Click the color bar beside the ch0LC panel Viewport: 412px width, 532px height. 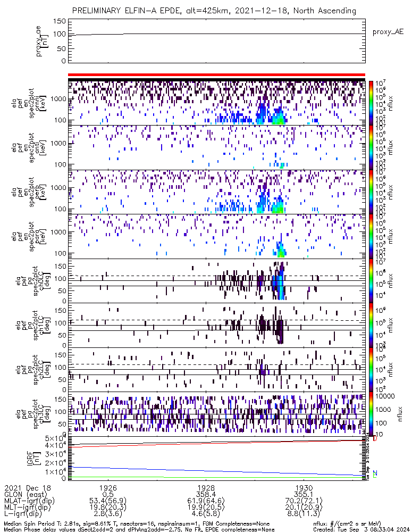(371, 281)
